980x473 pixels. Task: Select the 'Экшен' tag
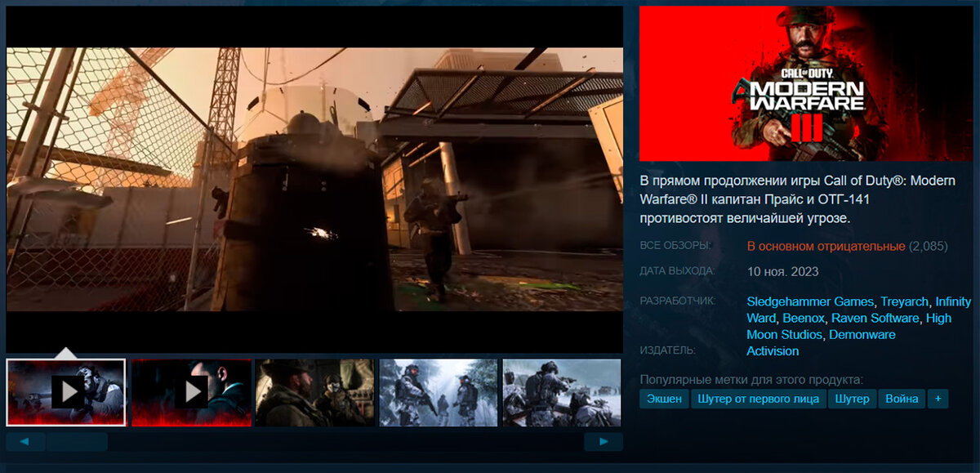[x=664, y=399]
